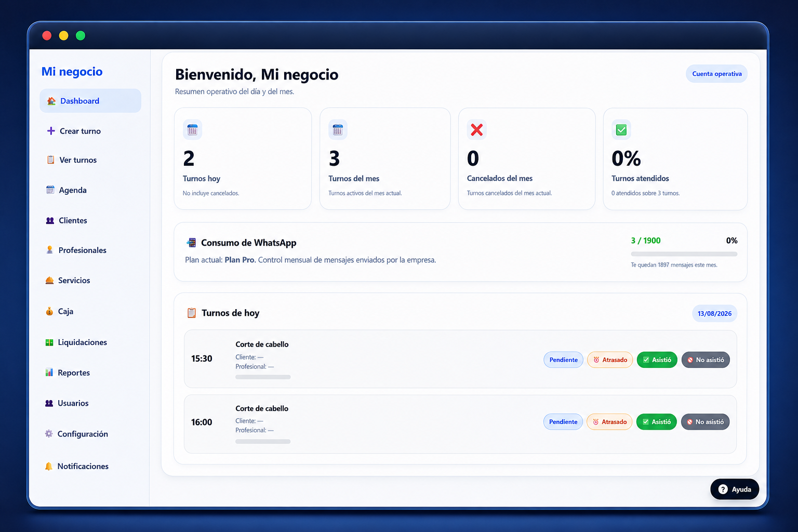Click the calendar icon beside Agenda
798x532 pixels.
coord(50,190)
